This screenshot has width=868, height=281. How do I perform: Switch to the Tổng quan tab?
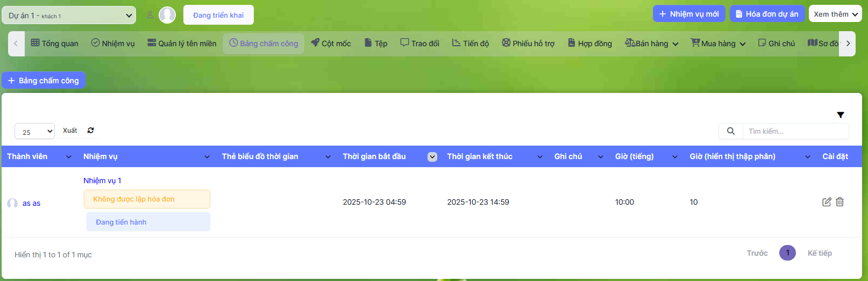click(54, 44)
